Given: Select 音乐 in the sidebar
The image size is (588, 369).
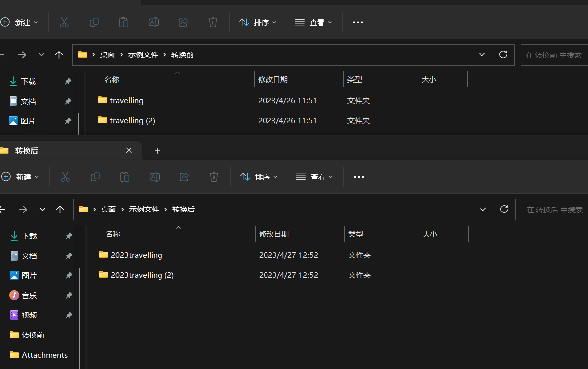Looking at the screenshot, I should (x=30, y=295).
